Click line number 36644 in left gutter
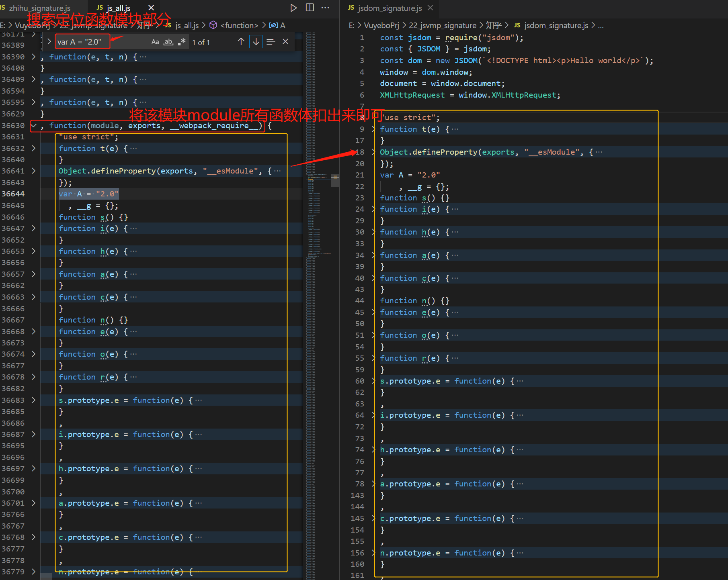Screen dimensions: 728x580 [x=13, y=194]
